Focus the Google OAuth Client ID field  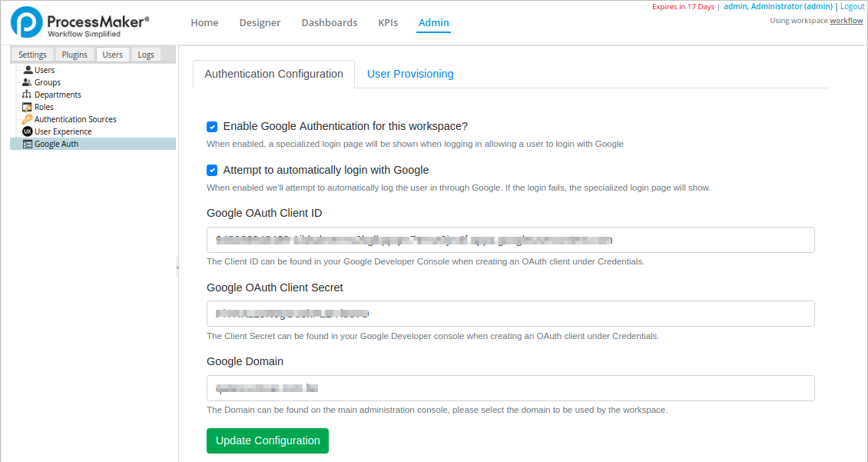(x=510, y=240)
